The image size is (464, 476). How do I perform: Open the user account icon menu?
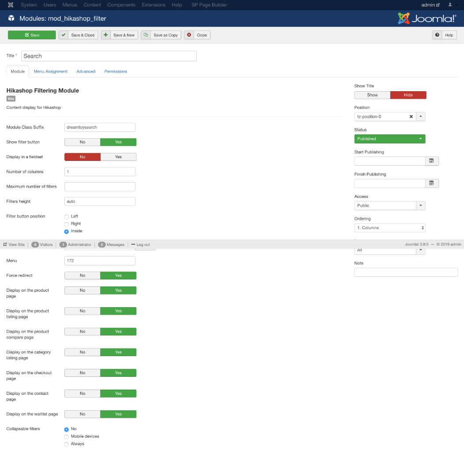[452, 5]
